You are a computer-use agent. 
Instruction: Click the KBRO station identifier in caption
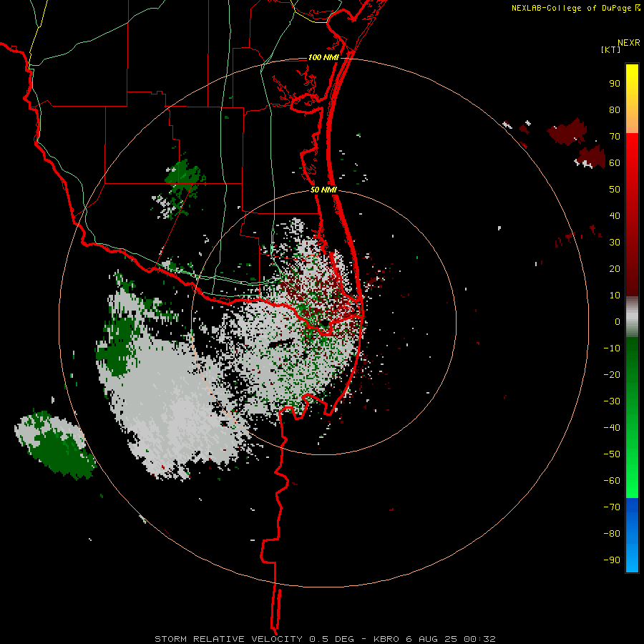[386, 639]
